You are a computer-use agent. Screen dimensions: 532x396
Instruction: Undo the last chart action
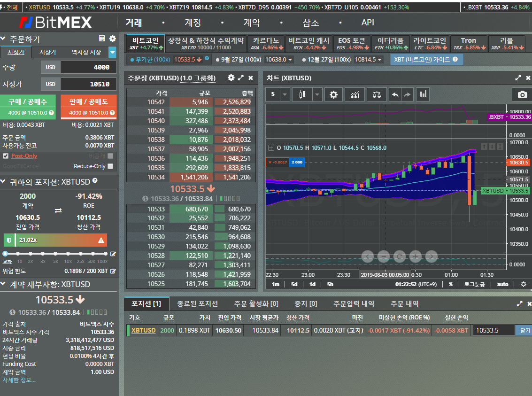[395, 94]
